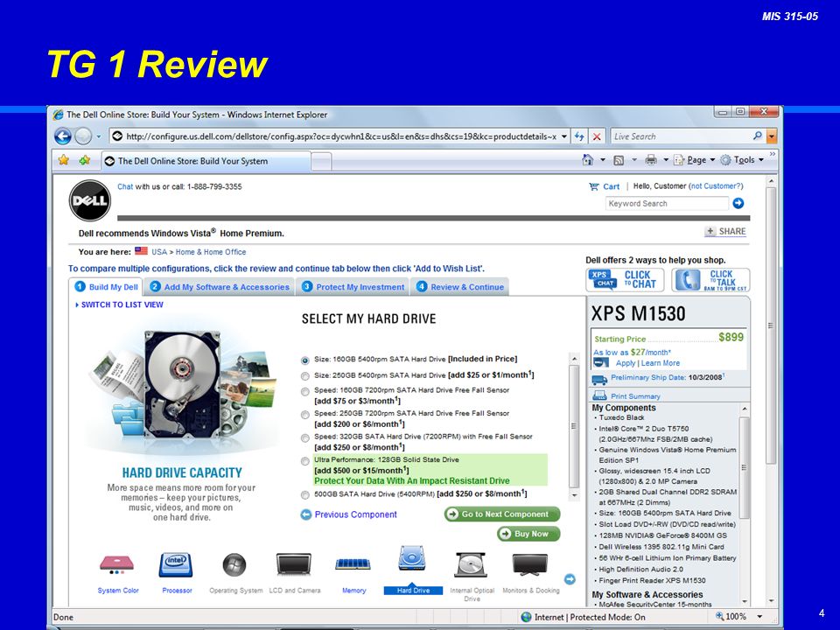Open the Home icon dropdown arrow
Image resolution: width=840 pixels, height=630 pixels.
click(602, 159)
